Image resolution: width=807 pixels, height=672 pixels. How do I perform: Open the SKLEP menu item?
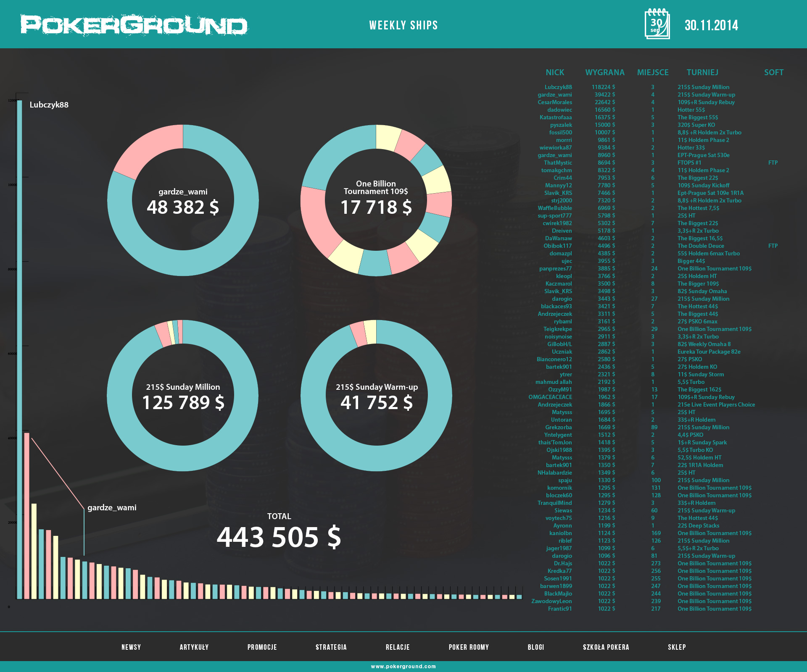tap(677, 647)
